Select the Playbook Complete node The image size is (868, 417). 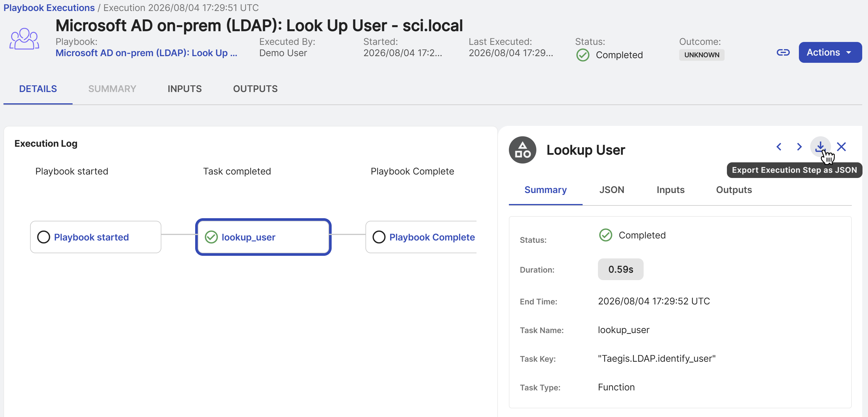pyautogui.click(x=421, y=237)
